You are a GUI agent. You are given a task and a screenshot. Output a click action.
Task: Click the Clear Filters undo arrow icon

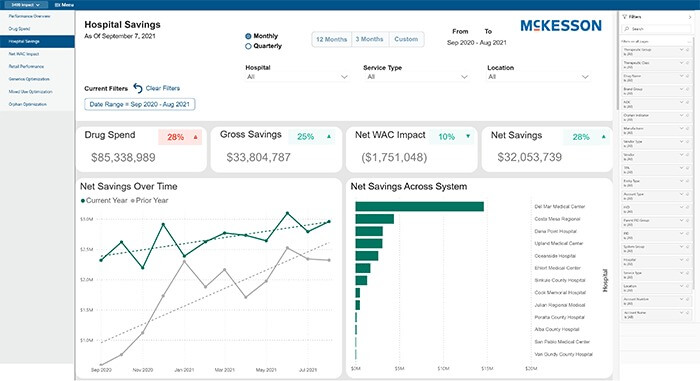pos(138,88)
